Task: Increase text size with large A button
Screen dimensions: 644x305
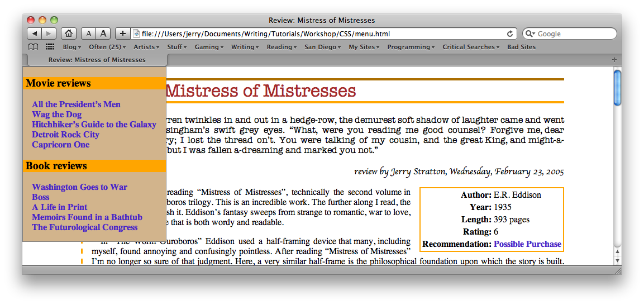Action: coord(103,34)
